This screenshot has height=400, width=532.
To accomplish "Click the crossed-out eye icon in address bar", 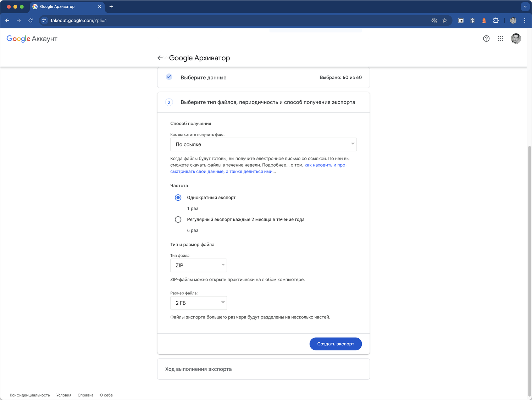I will coord(434,21).
